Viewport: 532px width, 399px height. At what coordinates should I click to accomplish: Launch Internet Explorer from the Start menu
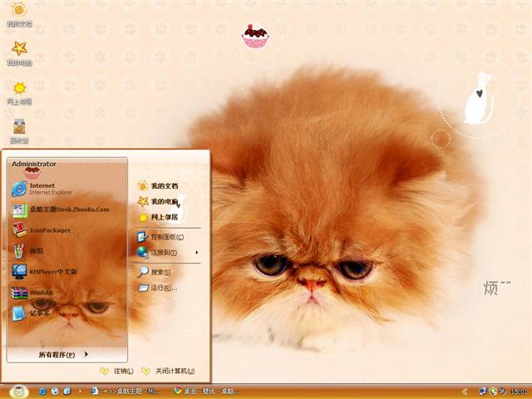pos(42,189)
